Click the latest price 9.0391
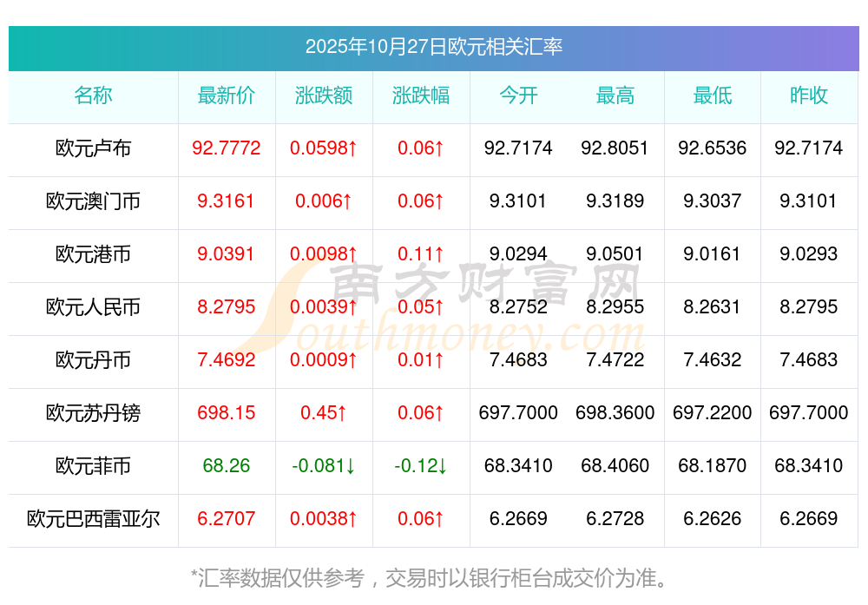The width and height of the screenshot is (868, 605). (x=227, y=254)
